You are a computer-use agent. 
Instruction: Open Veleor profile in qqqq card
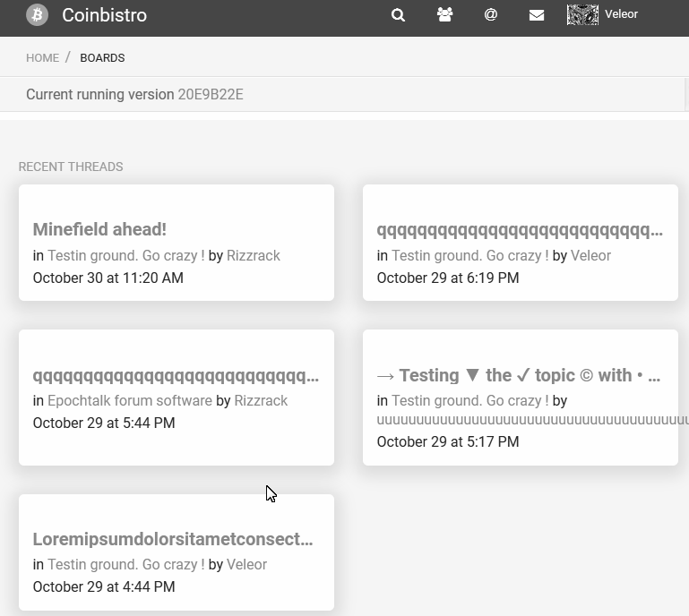(590, 255)
